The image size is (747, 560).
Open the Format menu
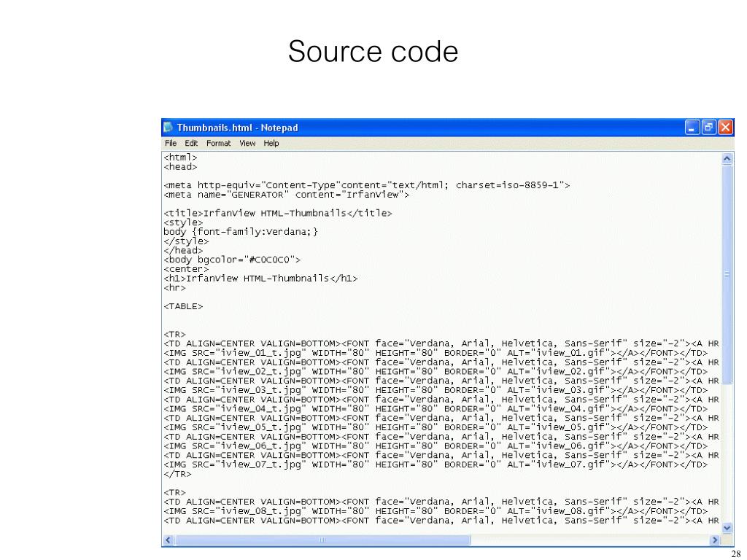tap(218, 144)
